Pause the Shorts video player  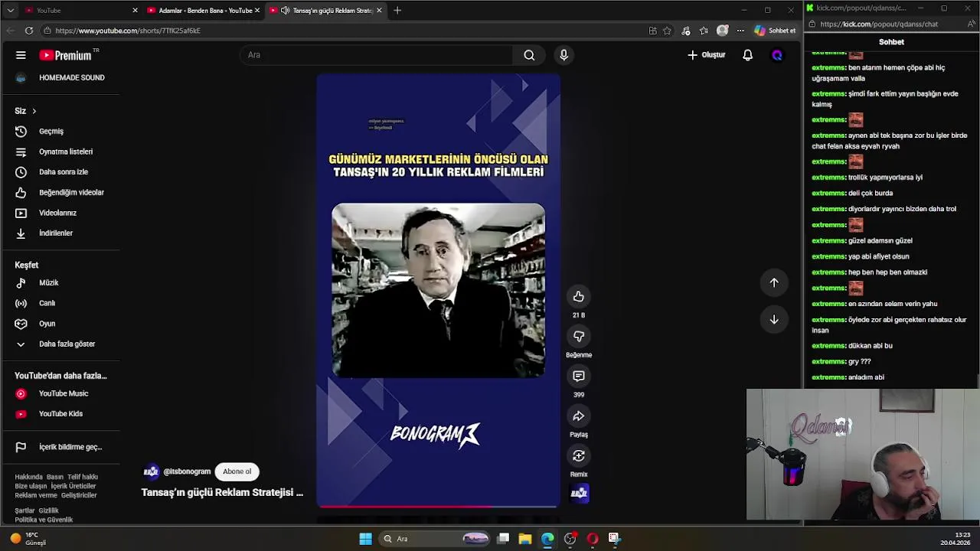[438, 291]
